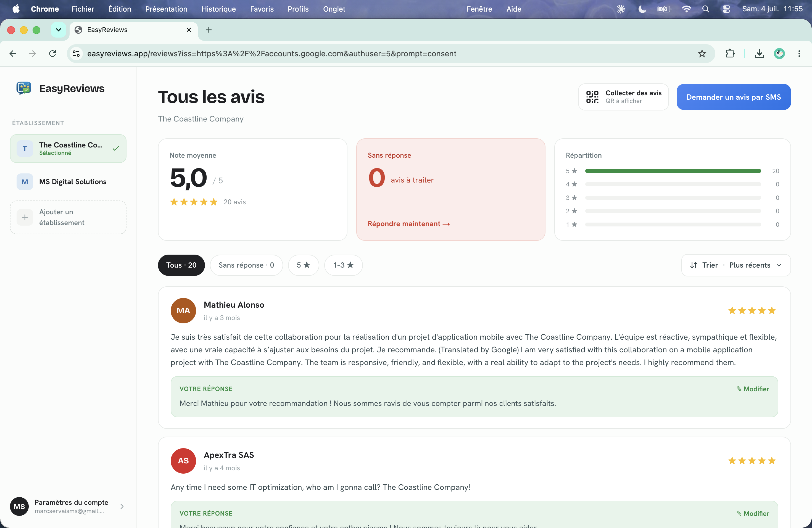
Task: Click the Chrome profile avatar
Action: click(x=779, y=54)
